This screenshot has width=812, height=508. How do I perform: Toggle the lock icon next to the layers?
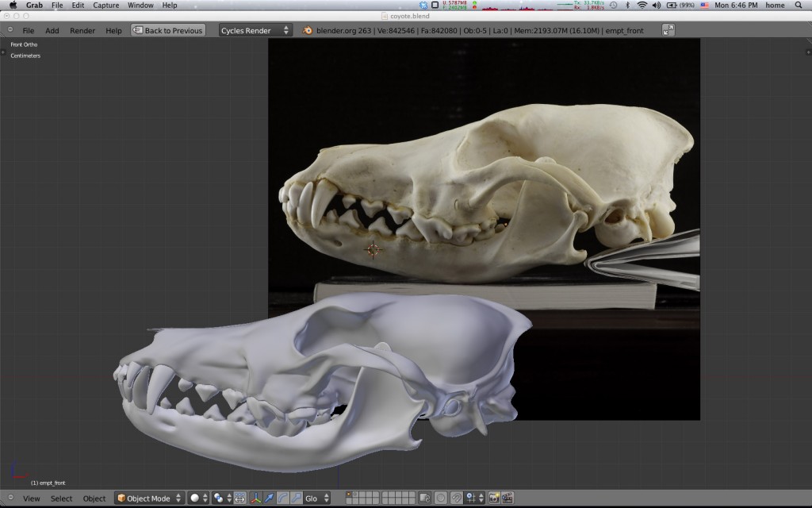[x=425, y=498]
